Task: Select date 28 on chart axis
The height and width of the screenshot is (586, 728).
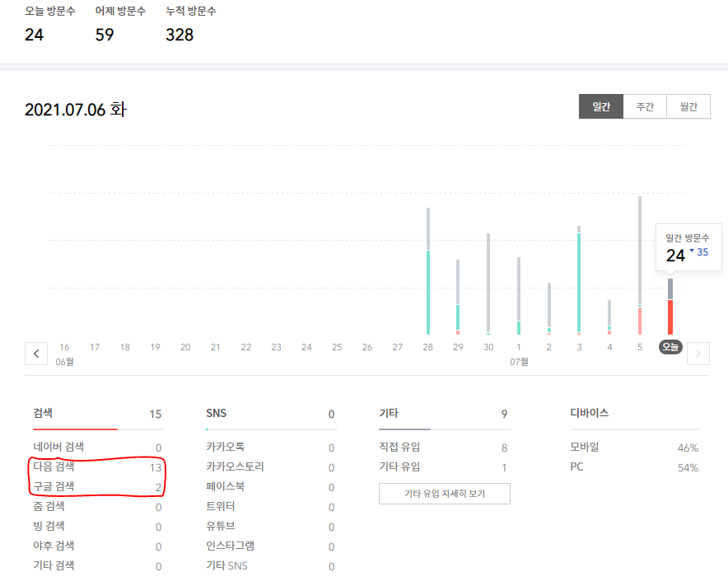Action: pyautogui.click(x=427, y=347)
